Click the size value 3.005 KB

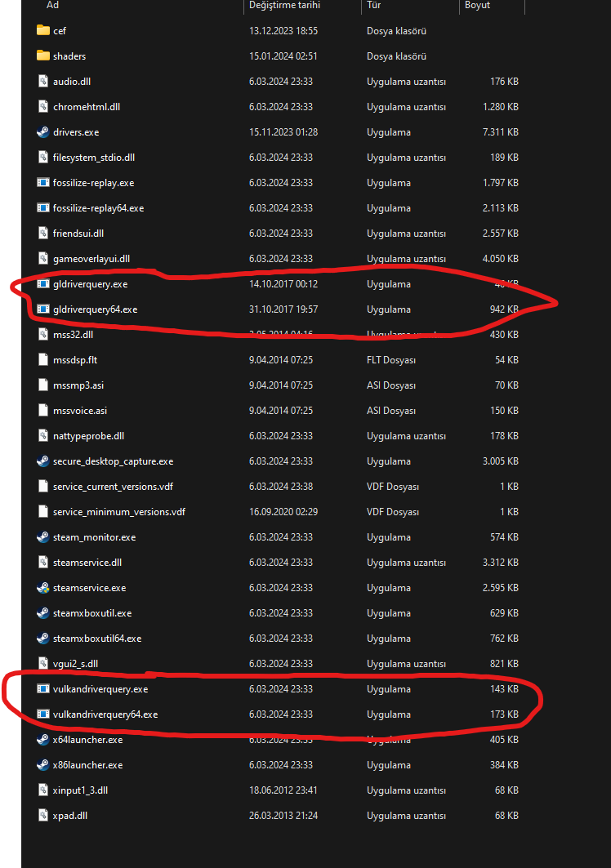[x=501, y=461]
